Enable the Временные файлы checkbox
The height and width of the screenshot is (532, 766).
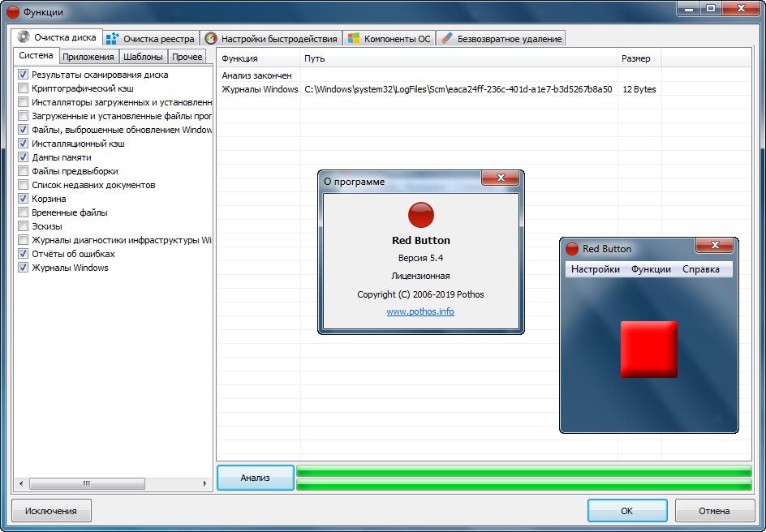point(23,212)
